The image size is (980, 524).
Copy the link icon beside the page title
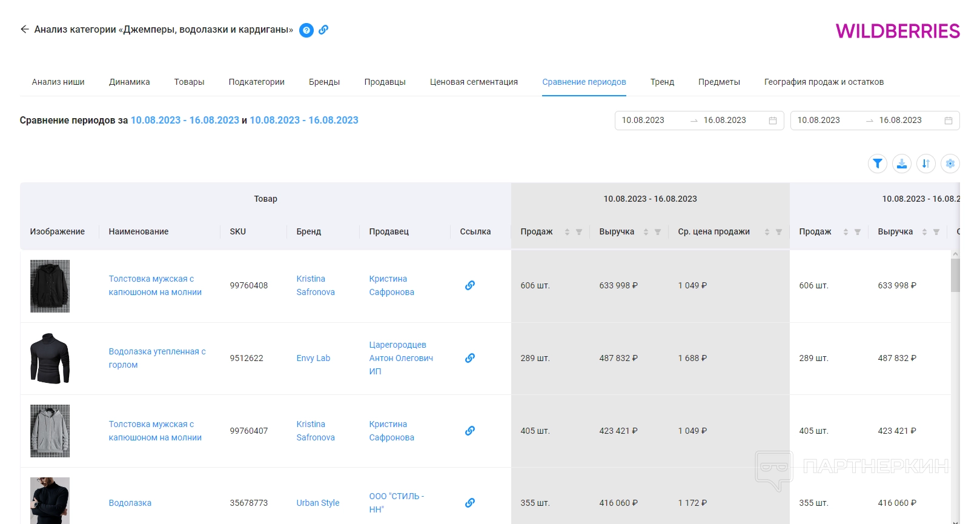[x=323, y=30]
